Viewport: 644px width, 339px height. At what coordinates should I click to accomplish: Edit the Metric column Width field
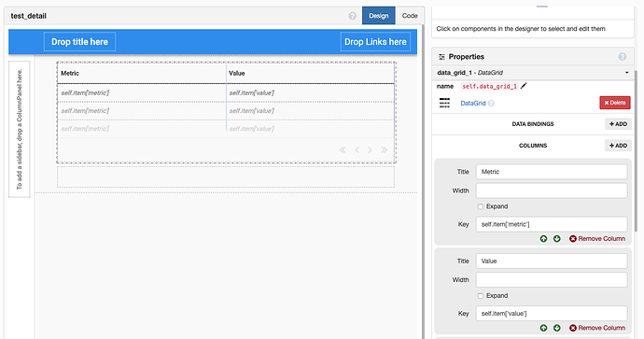552,191
